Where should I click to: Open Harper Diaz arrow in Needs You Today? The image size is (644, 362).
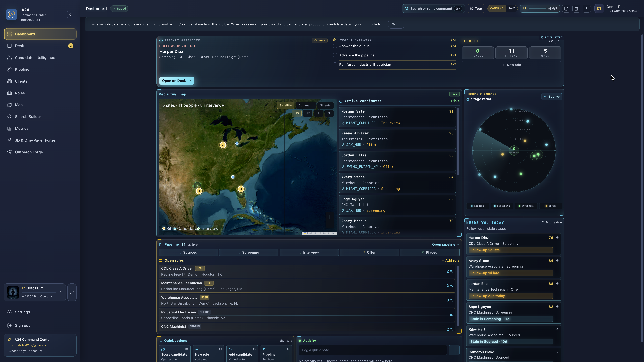tap(557, 238)
